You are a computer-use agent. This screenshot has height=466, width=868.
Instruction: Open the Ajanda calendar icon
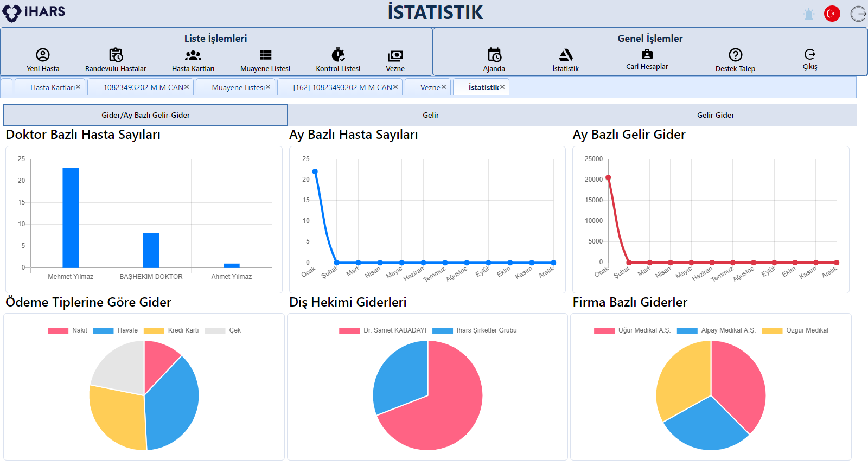494,55
